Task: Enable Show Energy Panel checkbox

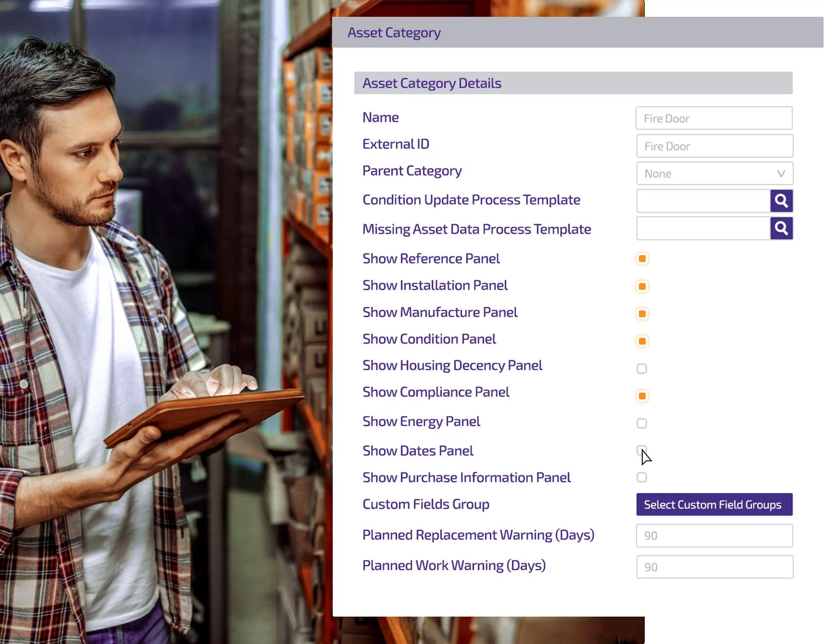Action: point(642,423)
